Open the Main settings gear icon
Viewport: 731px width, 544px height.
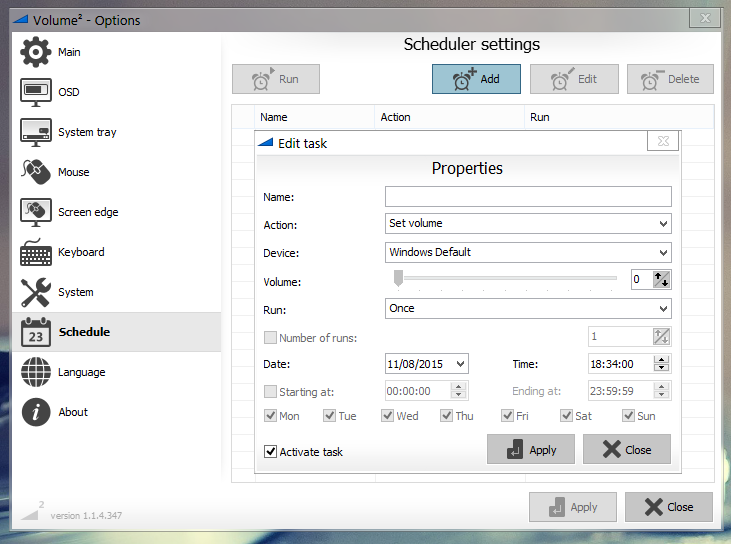tap(35, 52)
